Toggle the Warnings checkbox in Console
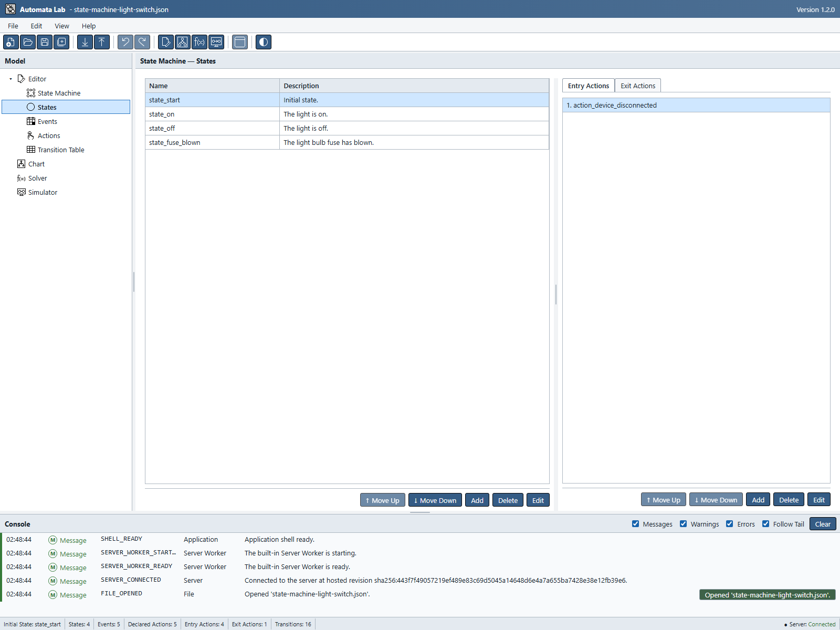 point(684,524)
